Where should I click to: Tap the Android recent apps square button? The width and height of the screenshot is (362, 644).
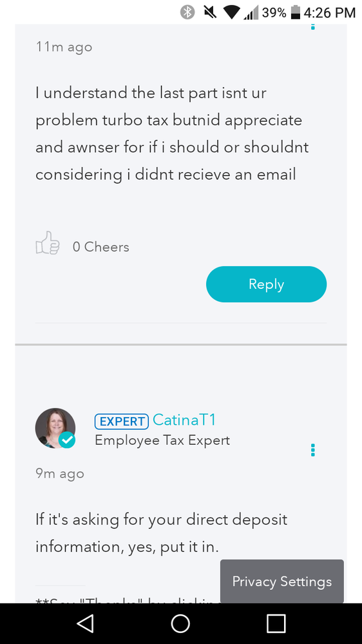coord(276,623)
